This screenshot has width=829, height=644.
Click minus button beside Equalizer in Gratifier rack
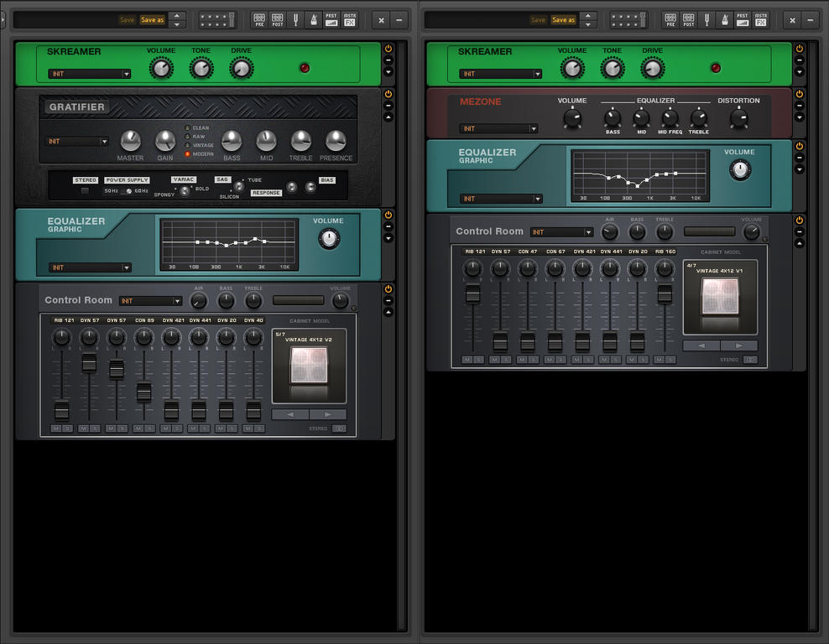[388, 226]
